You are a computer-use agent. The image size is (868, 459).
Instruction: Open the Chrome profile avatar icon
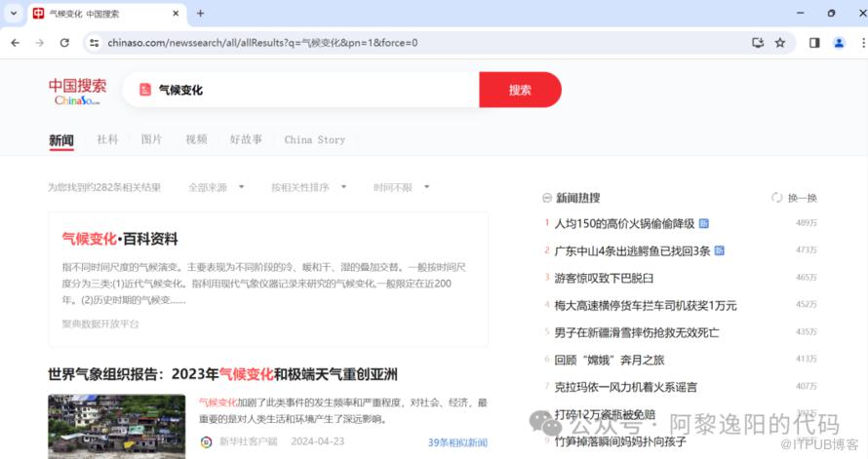(x=839, y=43)
